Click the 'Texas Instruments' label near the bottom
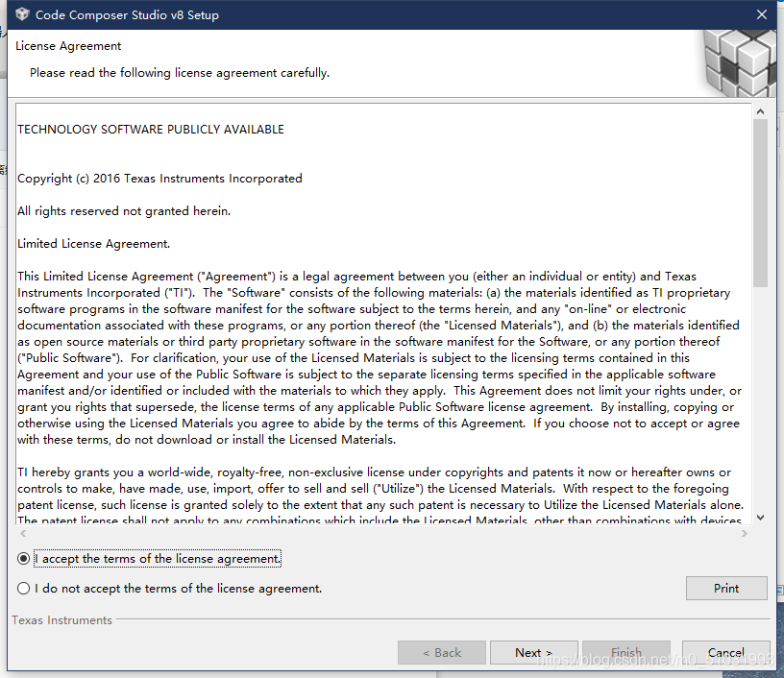 tap(61, 620)
